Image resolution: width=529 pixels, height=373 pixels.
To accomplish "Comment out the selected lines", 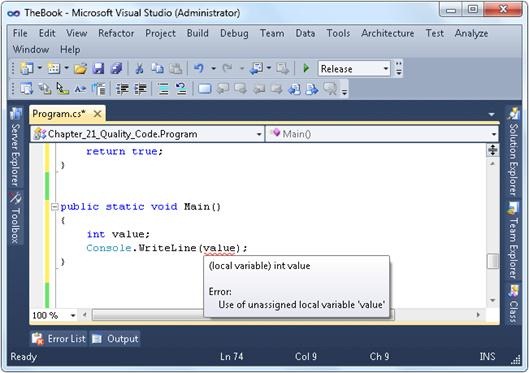I will tap(164, 89).
